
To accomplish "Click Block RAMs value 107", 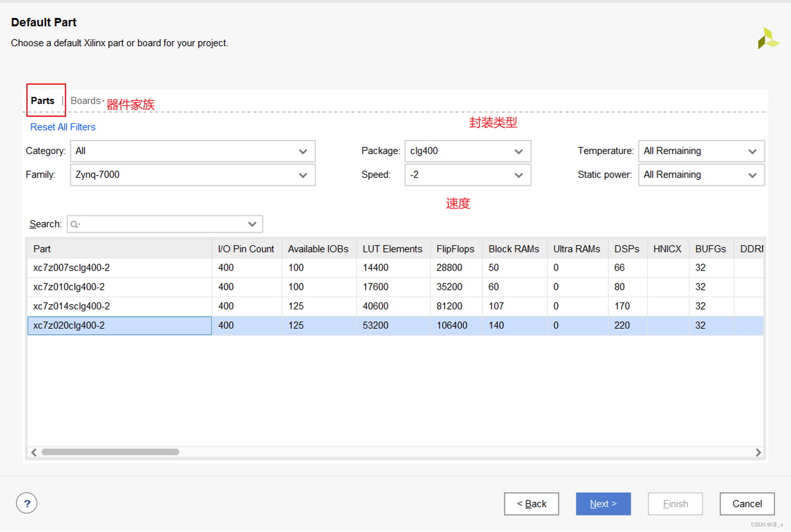I will tap(496, 307).
